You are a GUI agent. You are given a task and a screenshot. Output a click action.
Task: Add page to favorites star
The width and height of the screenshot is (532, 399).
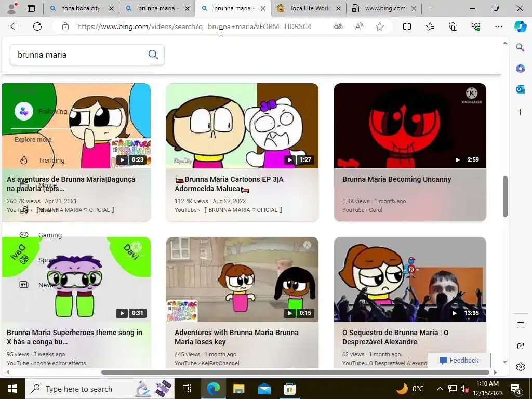(x=380, y=26)
